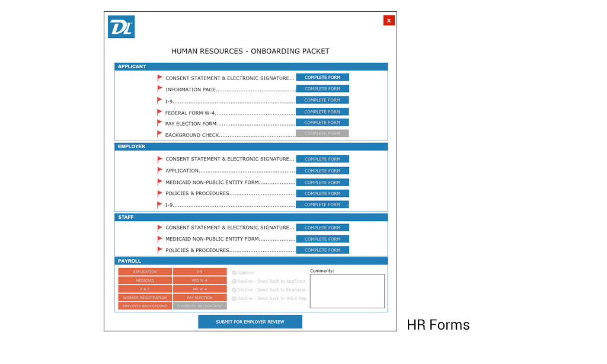607x364 pixels.
Task: Open the Payroll PAY ELECTION button
Action: click(200, 298)
